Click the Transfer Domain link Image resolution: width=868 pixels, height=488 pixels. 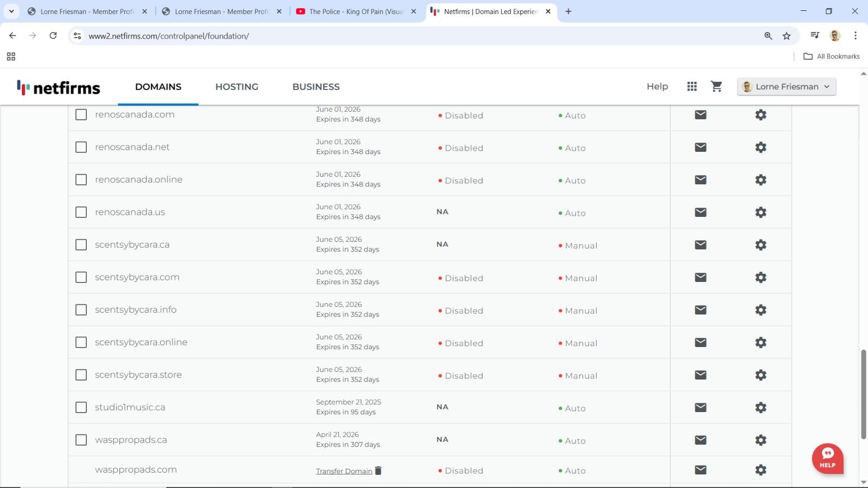click(344, 471)
